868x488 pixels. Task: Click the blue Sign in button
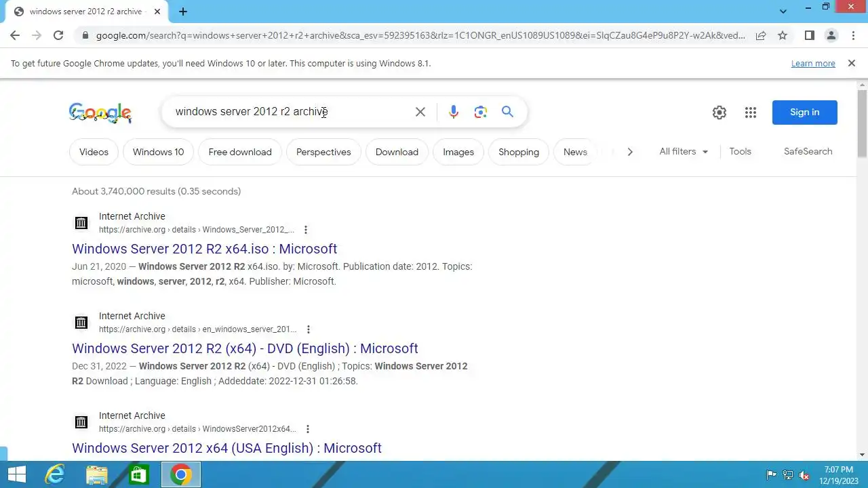(805, 113)
